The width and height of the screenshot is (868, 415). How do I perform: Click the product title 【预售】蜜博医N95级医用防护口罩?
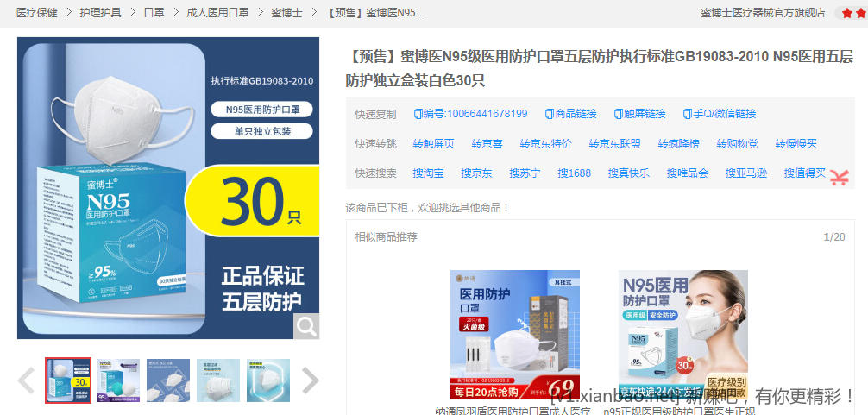(600, 68)
